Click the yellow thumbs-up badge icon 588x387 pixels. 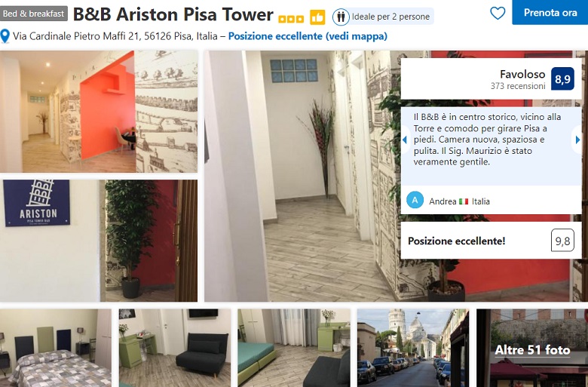point(317,17)
